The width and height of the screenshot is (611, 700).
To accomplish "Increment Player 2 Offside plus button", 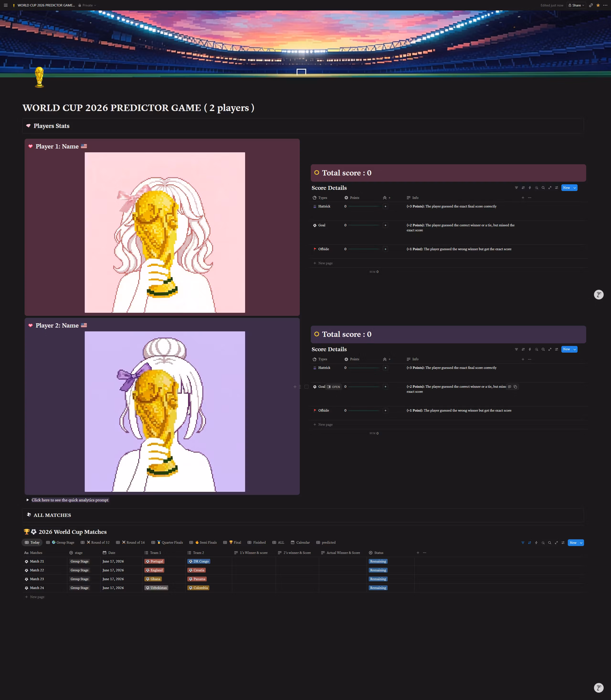I will click(385, 410).
